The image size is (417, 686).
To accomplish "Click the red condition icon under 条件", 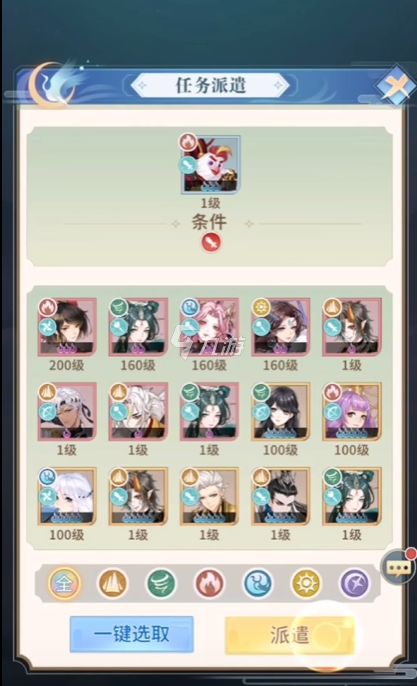I will [x=211, y=242].
